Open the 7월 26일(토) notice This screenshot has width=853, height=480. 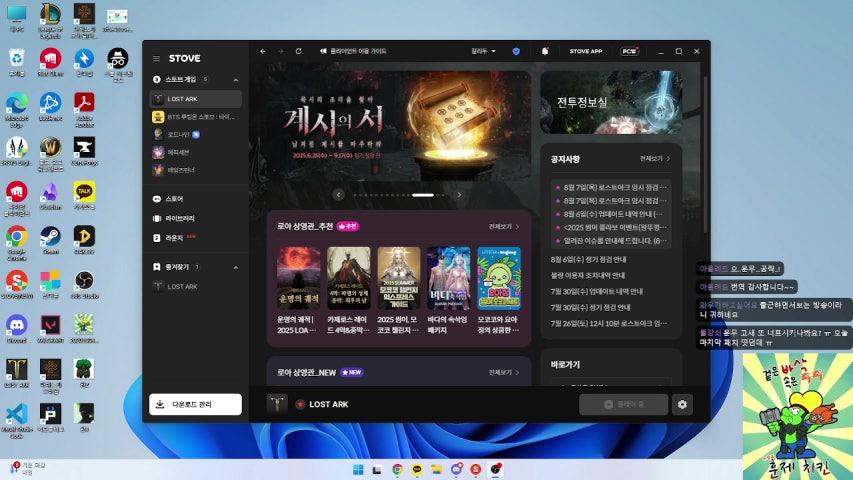[x=609, y=323]
